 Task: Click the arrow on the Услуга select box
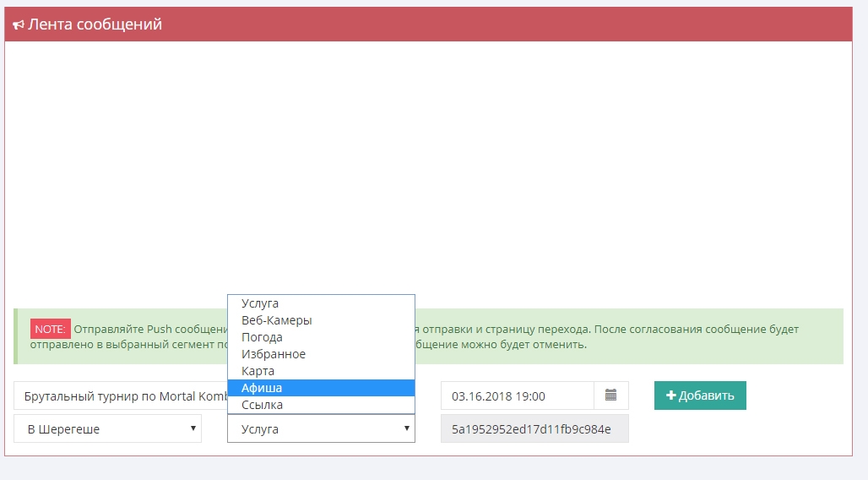tap(405, 428)
